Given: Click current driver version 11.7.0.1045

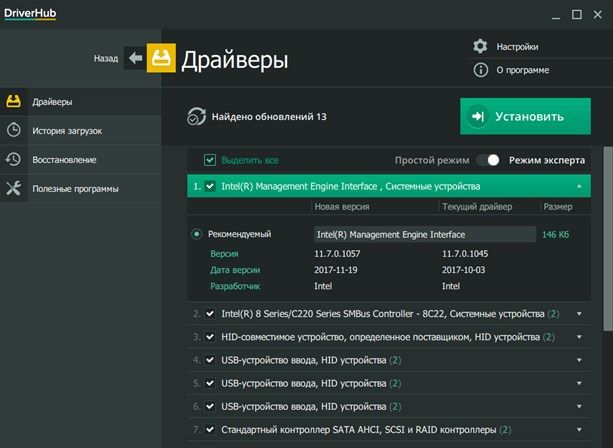Looking at the screenshot, I should (465, 254).
